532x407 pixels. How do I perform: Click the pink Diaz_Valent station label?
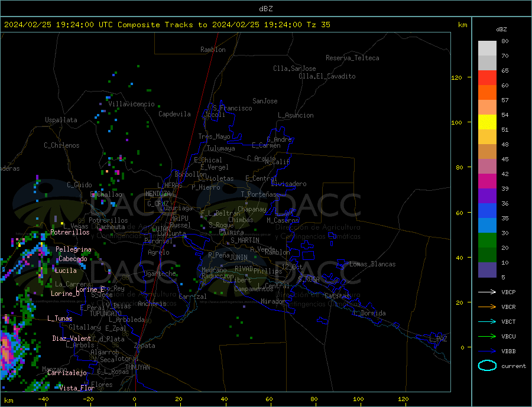coord(72,338)
